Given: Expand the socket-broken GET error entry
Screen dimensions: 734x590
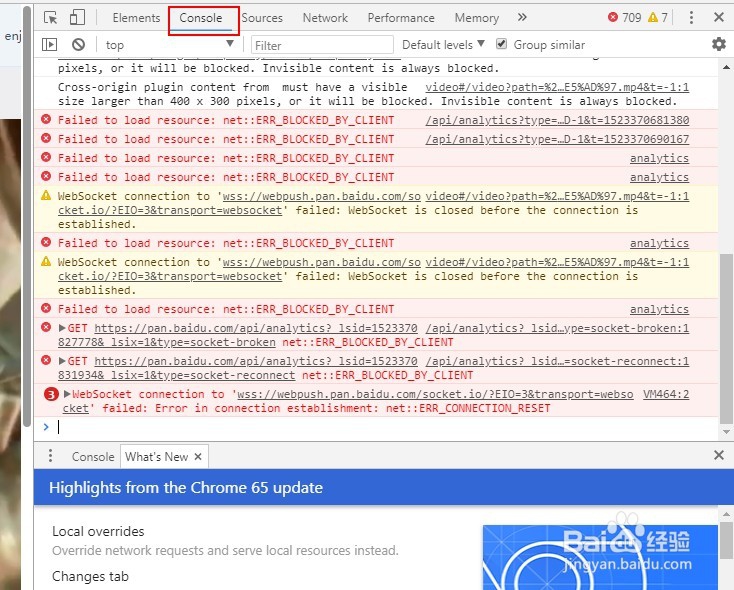Looking at the screenshot, I should pyautogui.click(x=62, y=328).
